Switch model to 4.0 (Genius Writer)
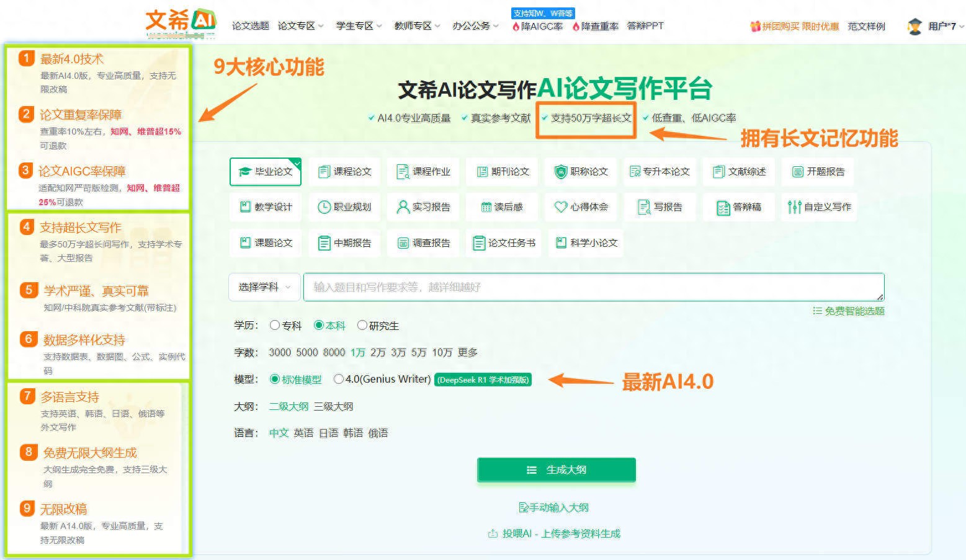This screenshot has height=560, width=966. tap(339, 379)
